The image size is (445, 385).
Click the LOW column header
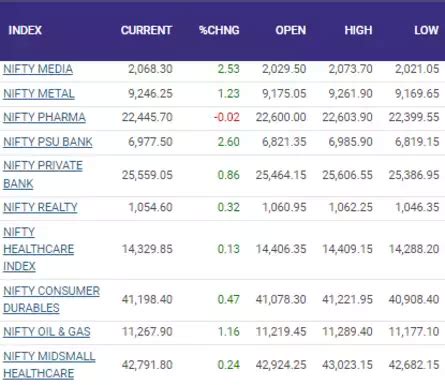(x=426, y=30)
